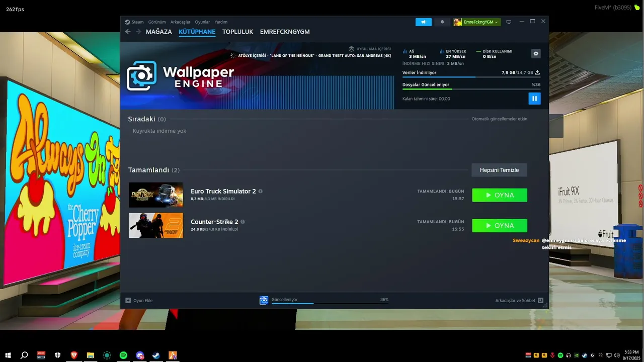Click the system tray volume icon
This screenshot has height=362, width=644.
point(616,355)
